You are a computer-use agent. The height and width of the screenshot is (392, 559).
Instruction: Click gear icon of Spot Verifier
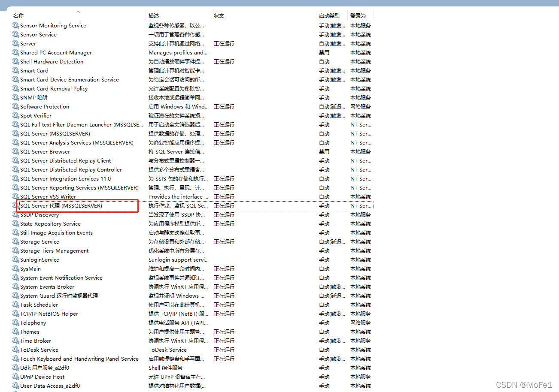pos(16,115)
